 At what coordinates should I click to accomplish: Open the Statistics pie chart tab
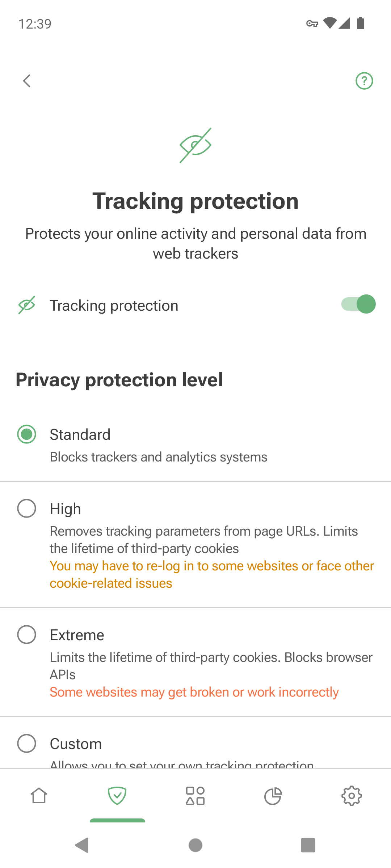273,796
